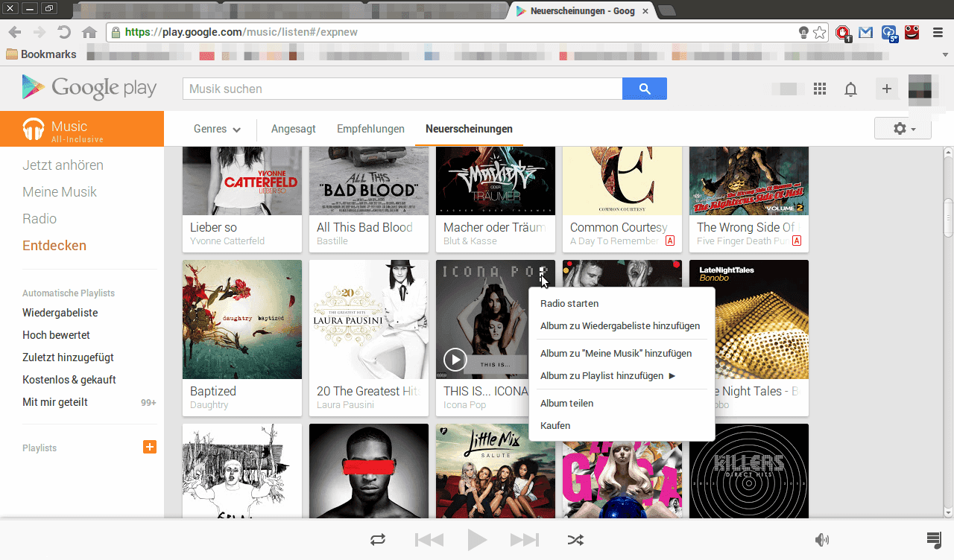The image size is (954, 560).
Task: Choose 'Kaufen' in the context menu
Action: click(622, 426)
